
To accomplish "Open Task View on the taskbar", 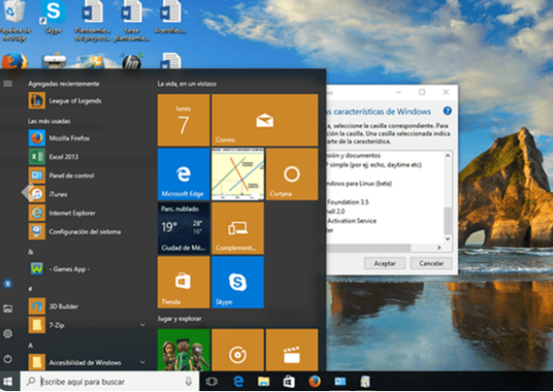I will 212,382.
